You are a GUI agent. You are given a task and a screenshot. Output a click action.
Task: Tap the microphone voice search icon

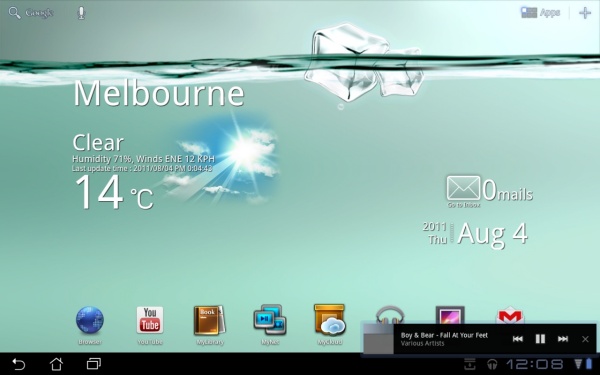pyautogui.click(x=81, y=13)
